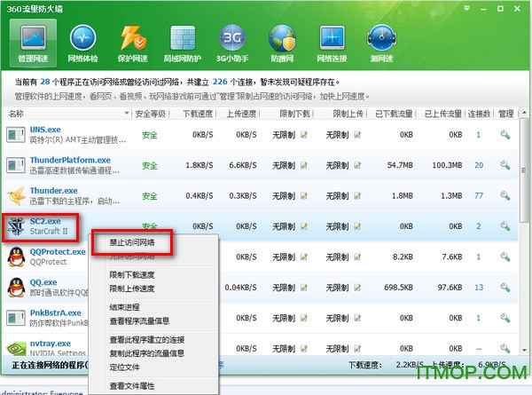Sort by the 安全等级 column header
This screenshot has height=395, width=532.
[151, 114]
